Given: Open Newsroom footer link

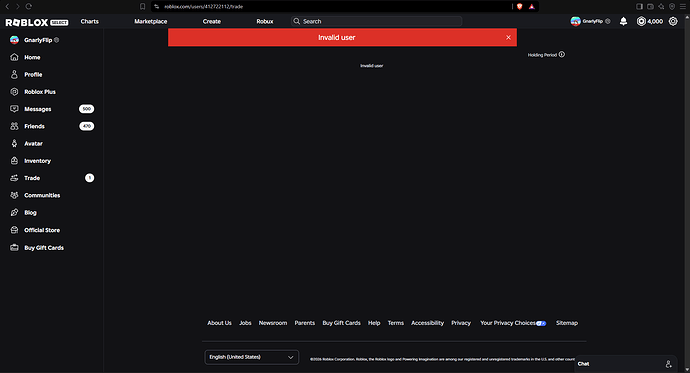Looking at the screenshot, I should [x=273, y=323].
